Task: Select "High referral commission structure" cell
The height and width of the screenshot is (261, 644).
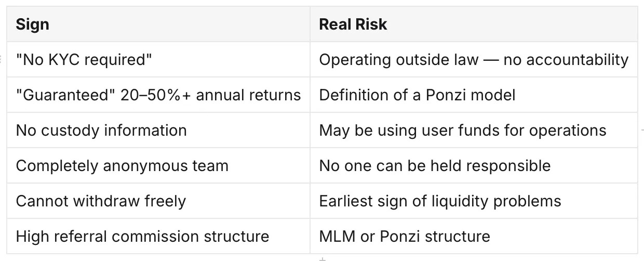Action: coord(158,237)
